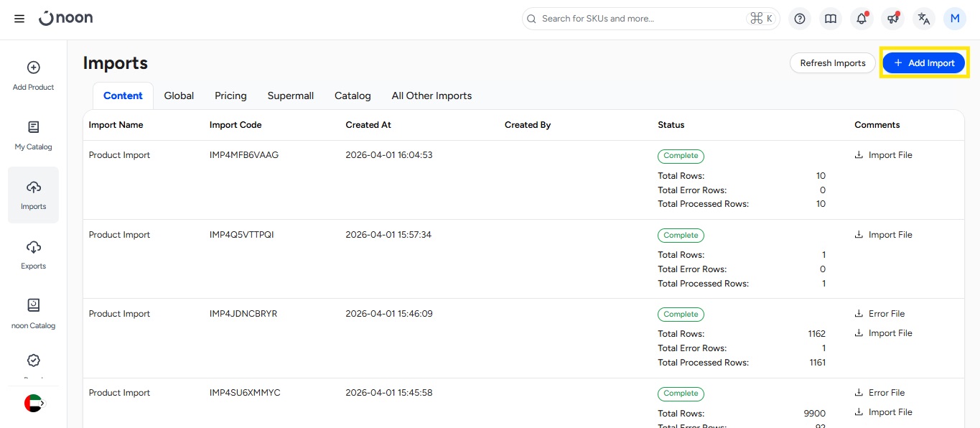Screen dimensions: 980x428
Task: Select the All Other Imports tab
Action: pos(431,96)
